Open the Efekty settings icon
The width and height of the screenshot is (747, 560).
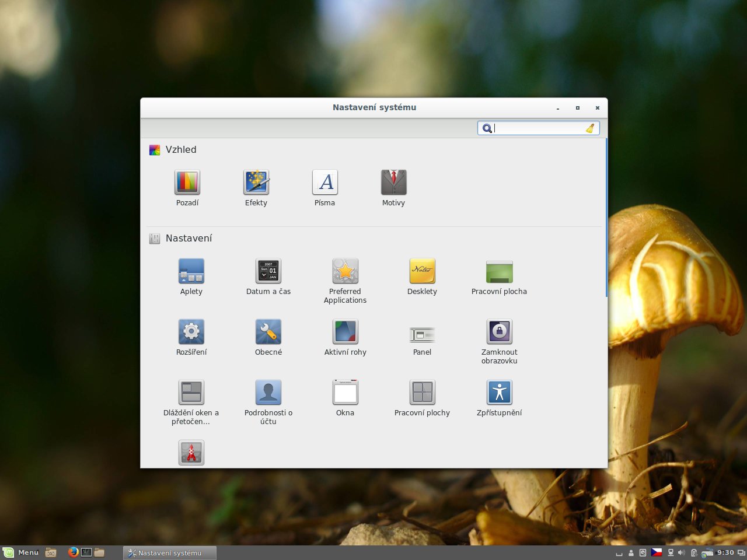pos(256,183)
